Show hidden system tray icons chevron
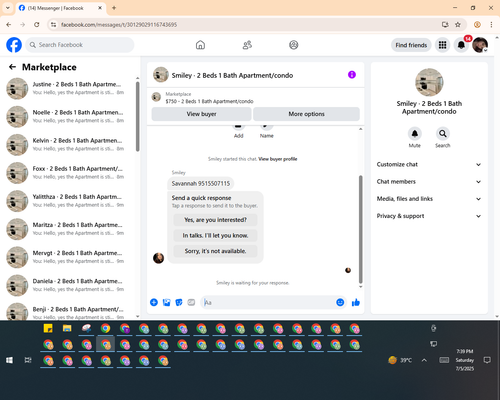The width and height of the screenshot is (500, 400). pyautogui.click(x=424, y=360)
